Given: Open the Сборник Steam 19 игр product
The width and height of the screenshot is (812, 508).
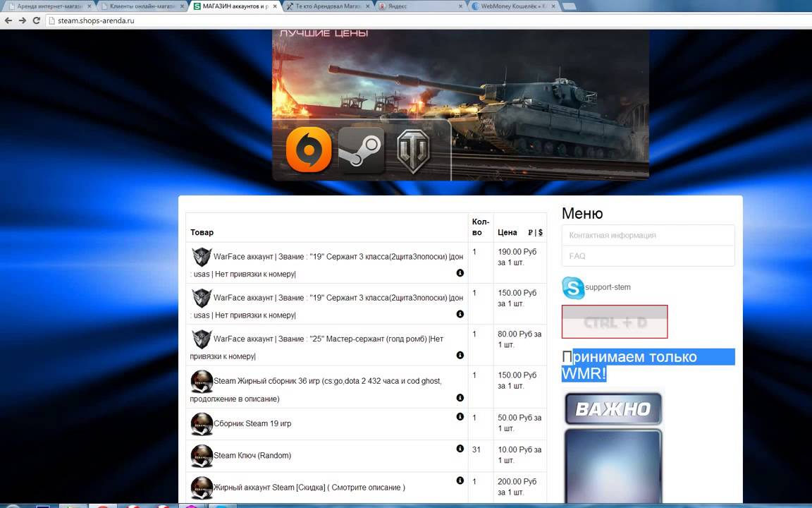Looking at the screenshot, I should click(x=252, y=423).
